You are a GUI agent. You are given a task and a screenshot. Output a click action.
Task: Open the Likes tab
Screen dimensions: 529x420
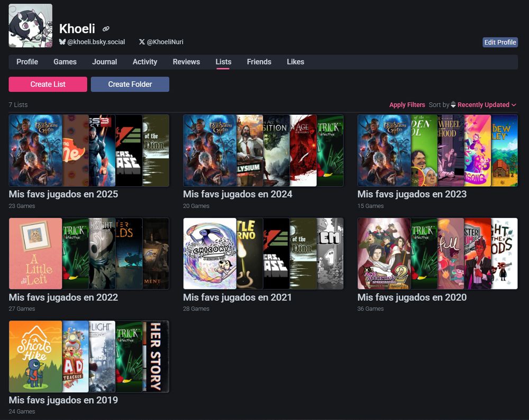(296, 62)
